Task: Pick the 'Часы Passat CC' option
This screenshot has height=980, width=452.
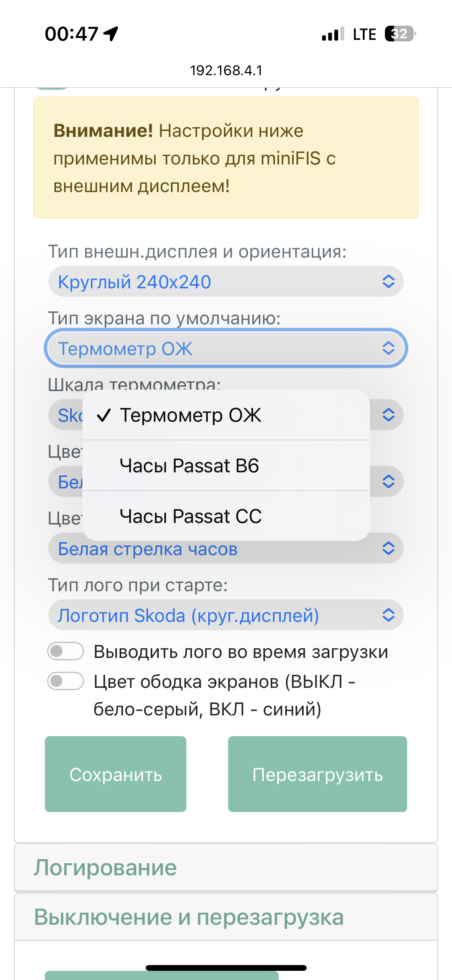Action: coord(226,516)
